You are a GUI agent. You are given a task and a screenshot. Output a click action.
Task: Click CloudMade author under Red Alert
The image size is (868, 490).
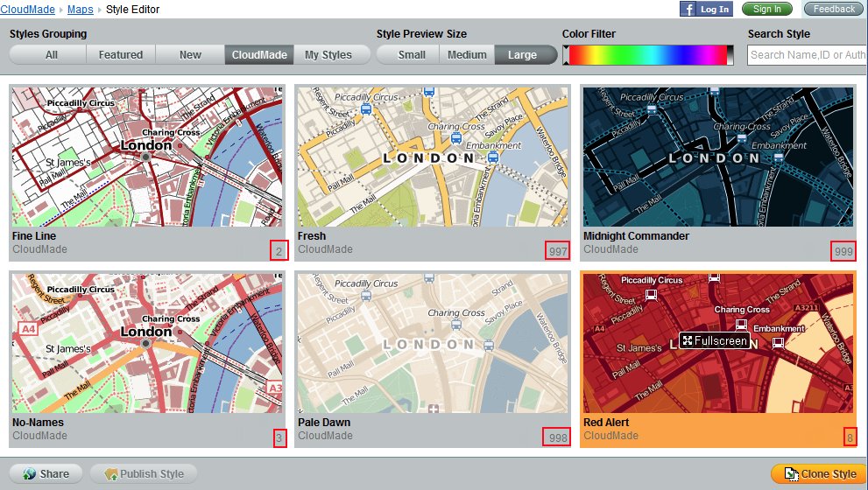610,436
